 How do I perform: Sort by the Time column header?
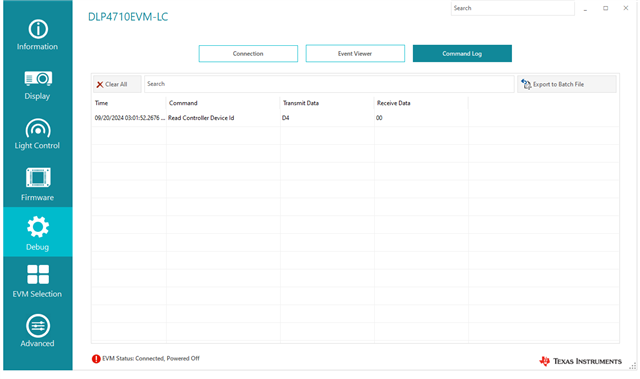(129, 103)
